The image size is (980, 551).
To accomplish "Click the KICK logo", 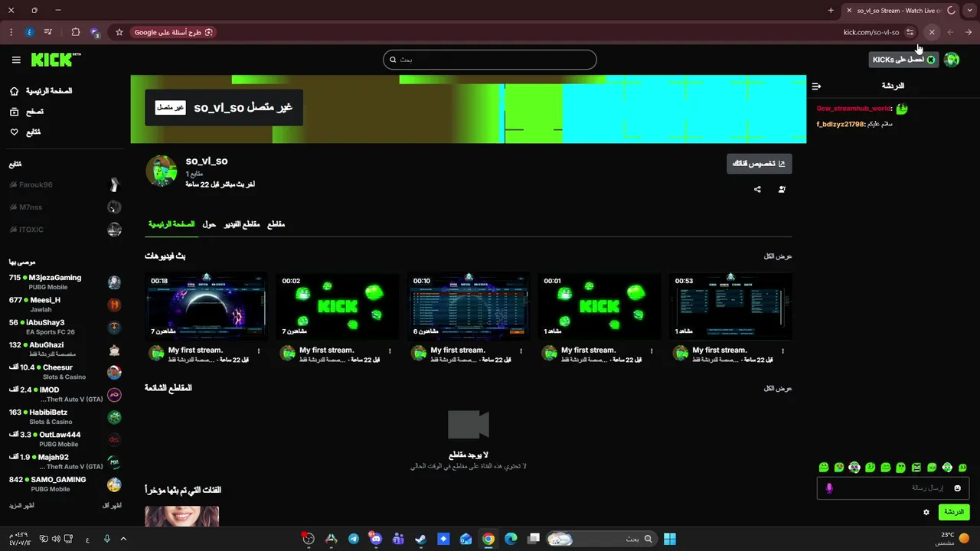I will coord(55,60).
